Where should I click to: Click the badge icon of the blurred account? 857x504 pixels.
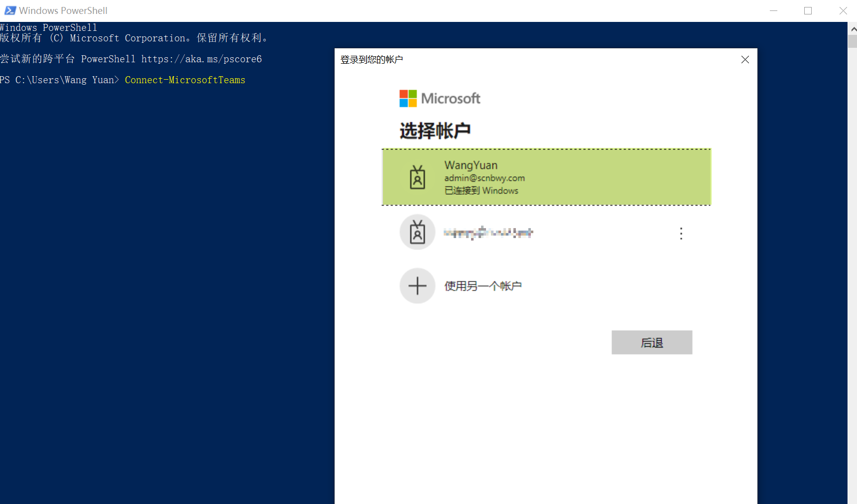tap(417, 233)
